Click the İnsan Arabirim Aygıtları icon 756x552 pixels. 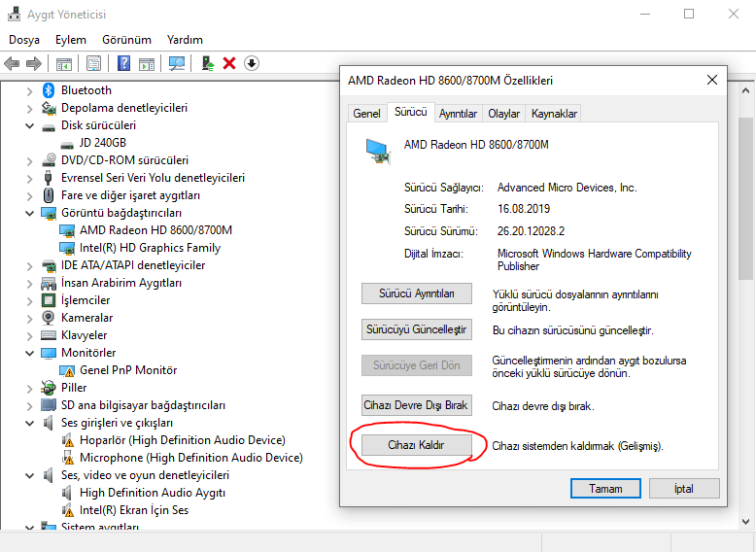click(x=49, y=283)
